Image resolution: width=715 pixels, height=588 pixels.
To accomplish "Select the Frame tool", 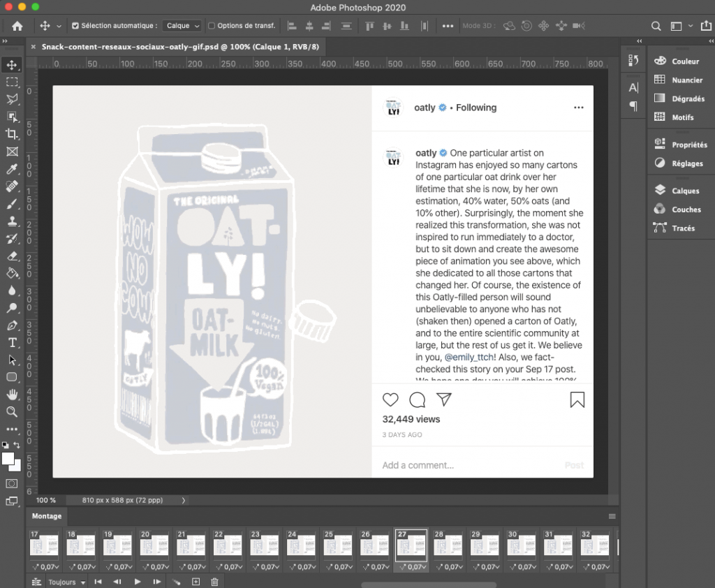I will coord(12,152).
